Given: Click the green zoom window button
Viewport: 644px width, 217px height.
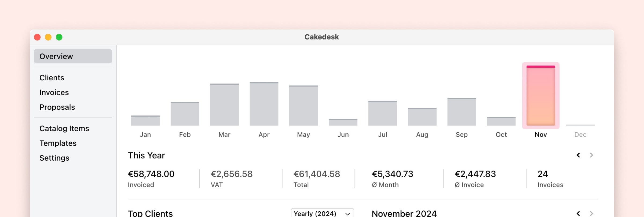Looking at the screenshot, I should (x=59, y=37).
